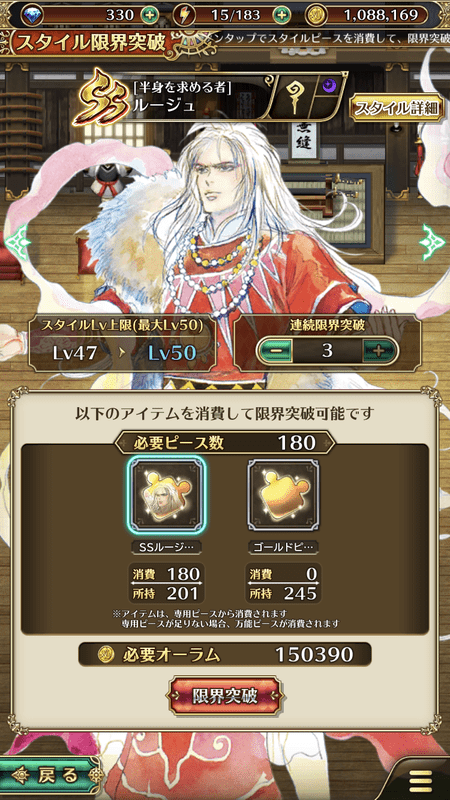Tap the plus icon next to 330 gems

point(149,15)
